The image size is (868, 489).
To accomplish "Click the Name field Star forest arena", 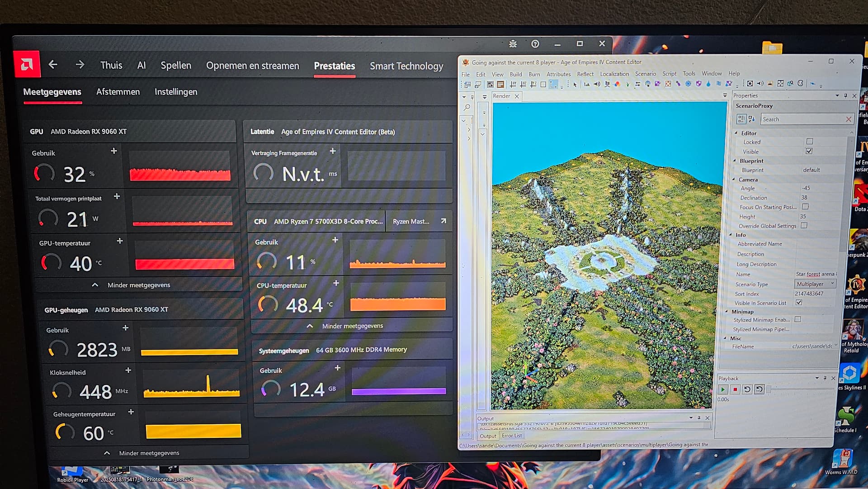I will 816,274.
